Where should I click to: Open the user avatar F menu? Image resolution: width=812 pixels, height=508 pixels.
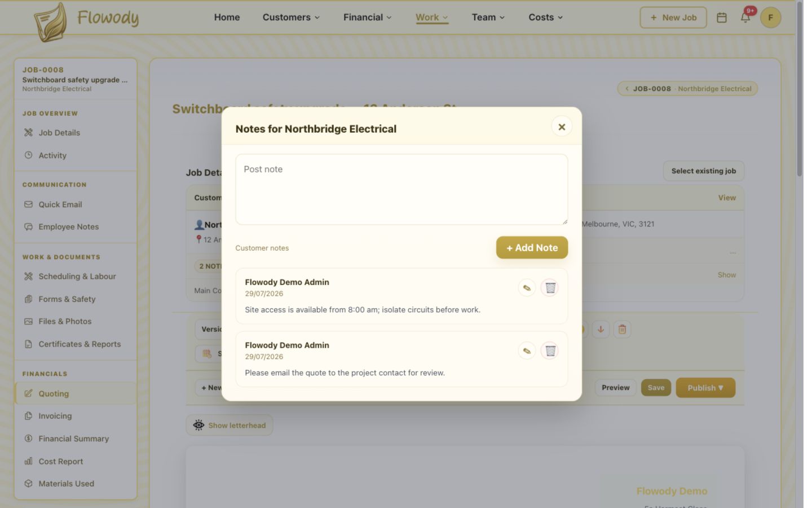(x=770, y=17)
